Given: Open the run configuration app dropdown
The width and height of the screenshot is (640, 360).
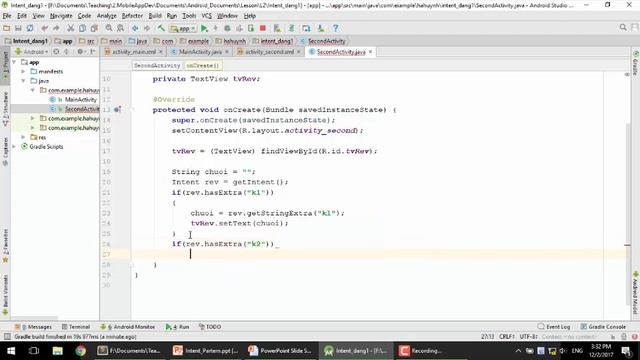Looking at the screenshot, I should click(x=183, y=28).
